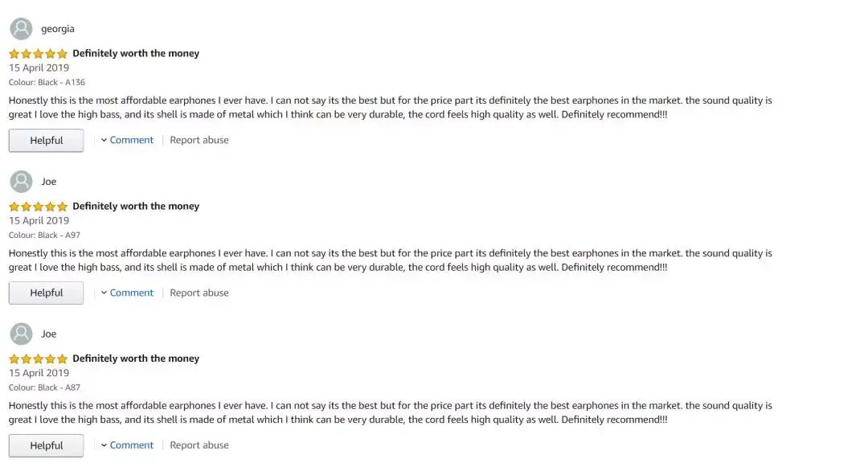
Task: Click the first Joe's avatar icon
Action: click(x=21, y=182)
